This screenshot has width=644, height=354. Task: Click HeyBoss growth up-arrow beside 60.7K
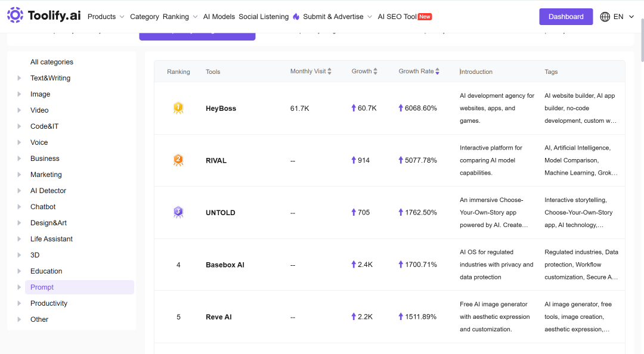pos(354,108)
